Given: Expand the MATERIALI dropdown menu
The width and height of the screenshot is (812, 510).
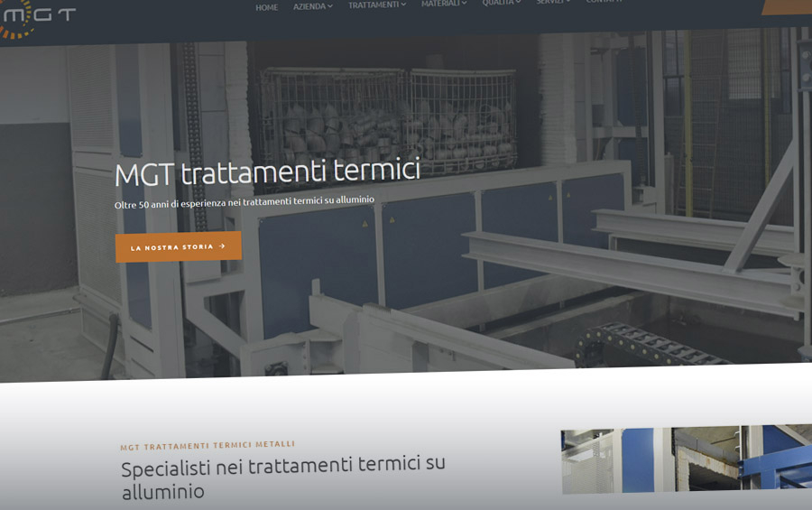Looking at the screenshot, I should tap(444, 3).
